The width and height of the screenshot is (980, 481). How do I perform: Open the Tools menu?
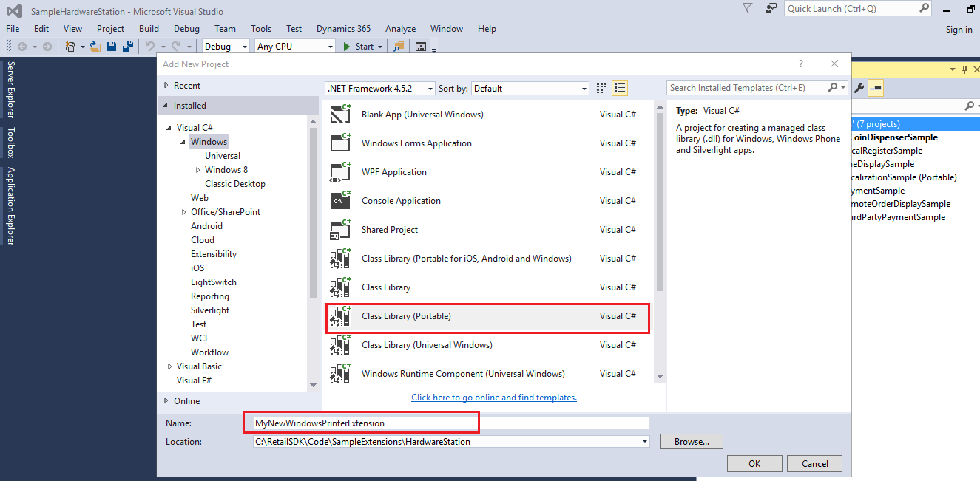[261, 28]
